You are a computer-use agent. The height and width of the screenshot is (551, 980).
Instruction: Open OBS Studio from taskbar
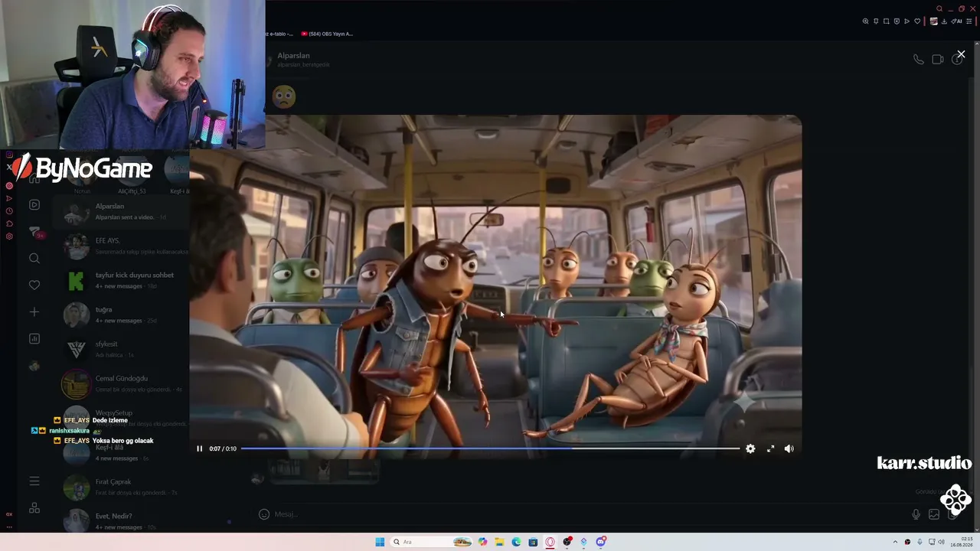tap(567, 542)
